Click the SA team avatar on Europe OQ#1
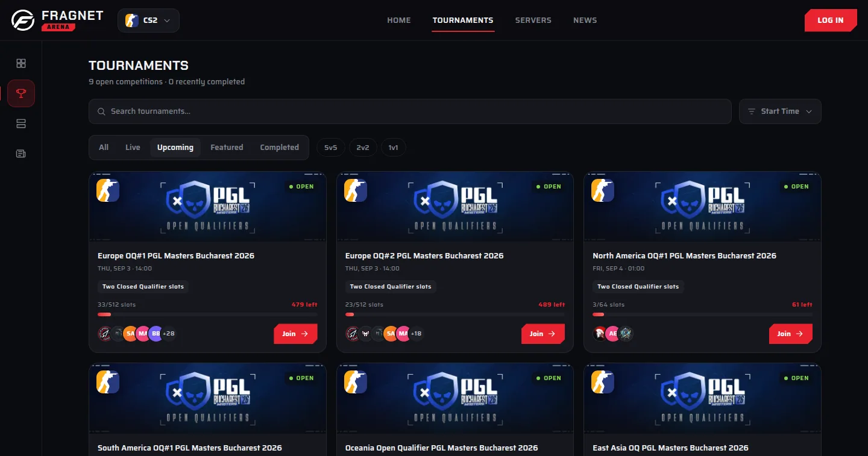The width and height of the screenshot is (868, 456). tap(130, 334)
